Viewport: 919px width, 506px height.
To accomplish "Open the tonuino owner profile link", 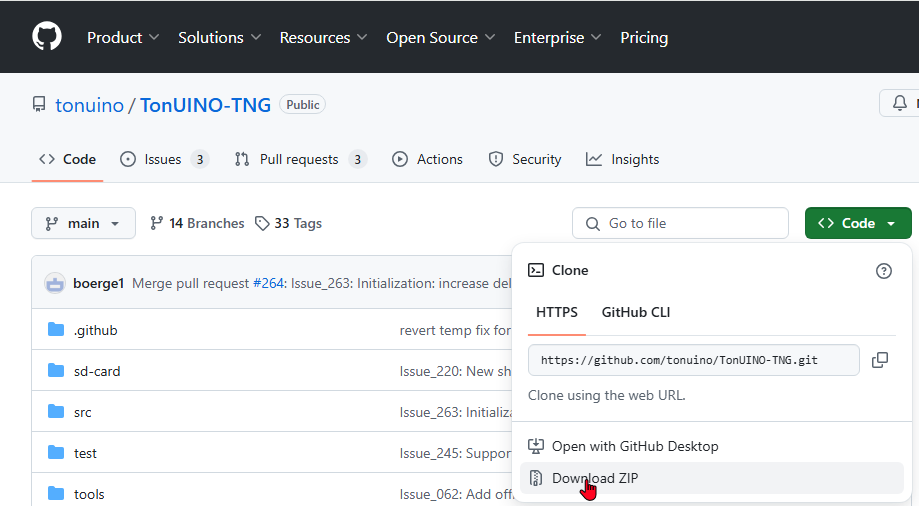I will [x=90, y=105].
